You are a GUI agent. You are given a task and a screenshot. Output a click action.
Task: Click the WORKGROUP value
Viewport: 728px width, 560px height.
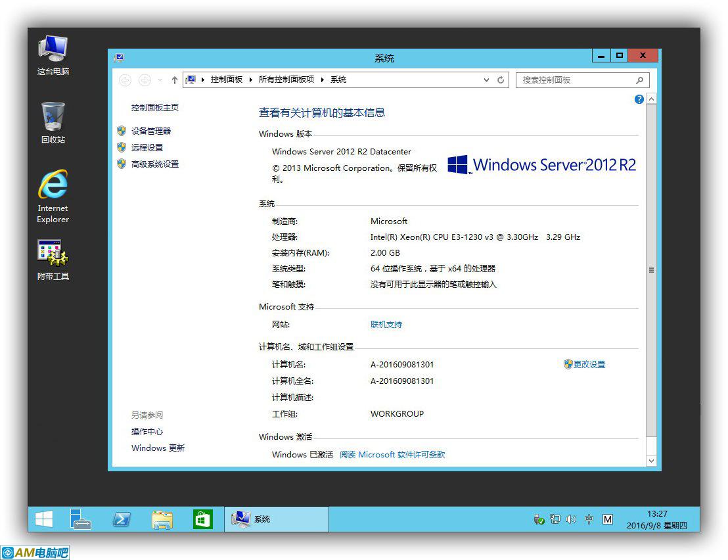click(x=397, y=413)
